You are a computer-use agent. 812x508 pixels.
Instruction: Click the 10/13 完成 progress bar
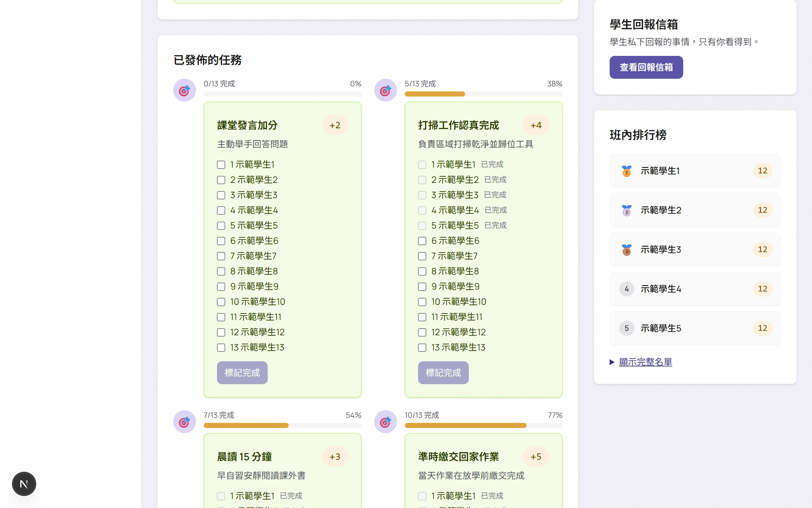pos(483,425)
